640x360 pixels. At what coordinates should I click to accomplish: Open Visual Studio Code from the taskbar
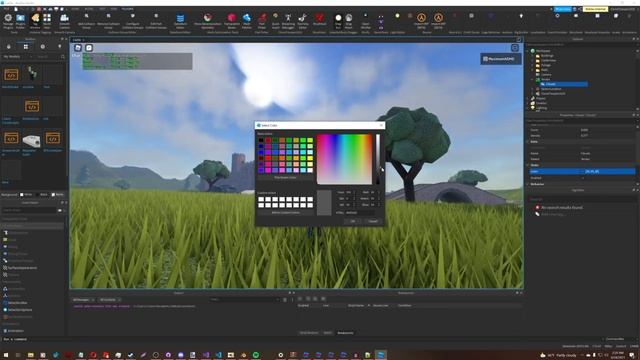(218, 355)
